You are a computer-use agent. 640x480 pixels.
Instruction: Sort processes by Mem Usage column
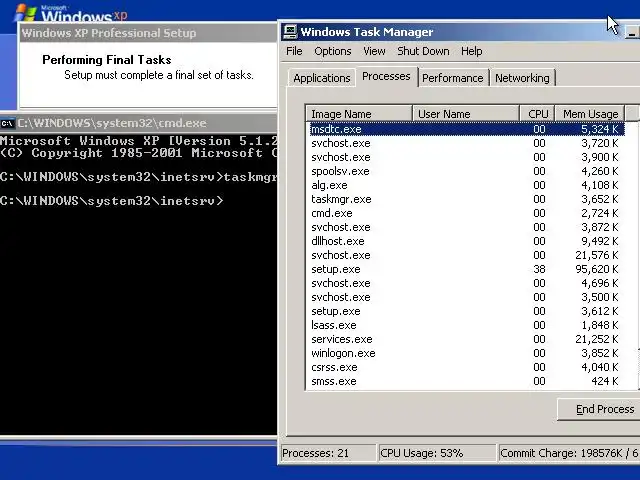tap(590, 113)
